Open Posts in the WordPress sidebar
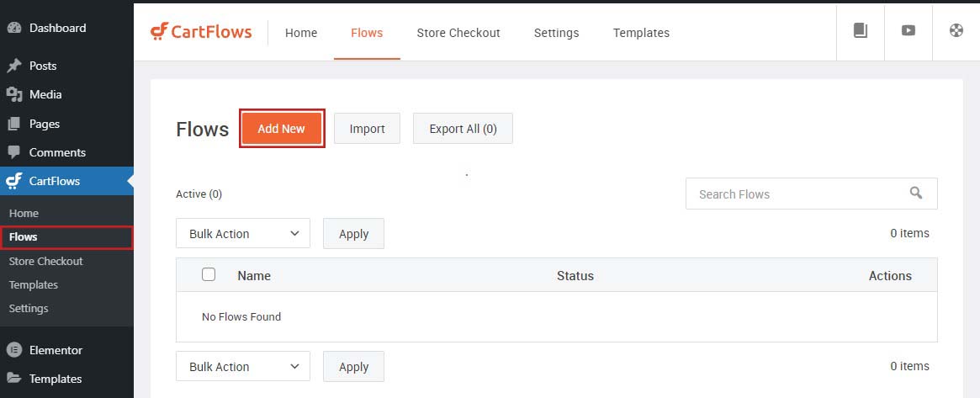Image resolution: width=980 pixels, height=398 pixels. [43, 66]
